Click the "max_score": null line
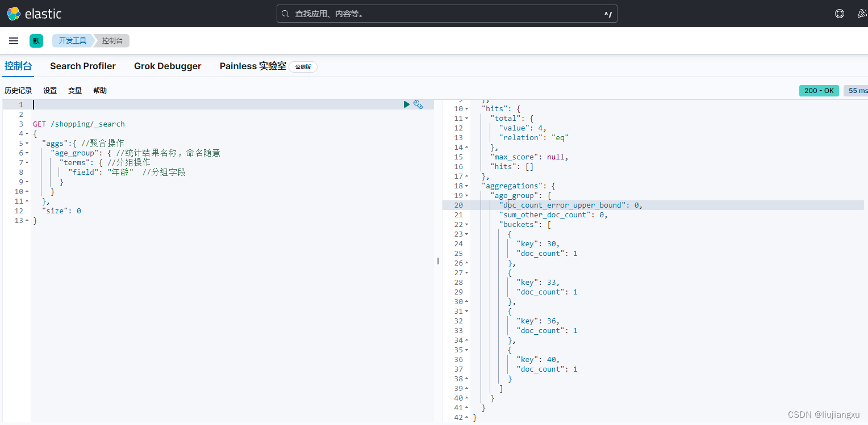Image resolution: width=868 pixels, height=425 pixels. pos(529,157)
